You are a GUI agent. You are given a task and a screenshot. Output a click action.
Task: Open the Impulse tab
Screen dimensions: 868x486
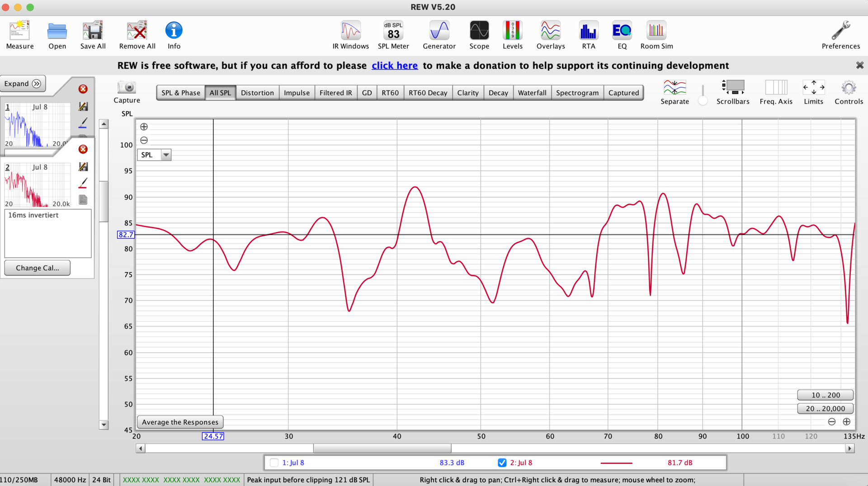pyautogui.click(x=297, y=93)
